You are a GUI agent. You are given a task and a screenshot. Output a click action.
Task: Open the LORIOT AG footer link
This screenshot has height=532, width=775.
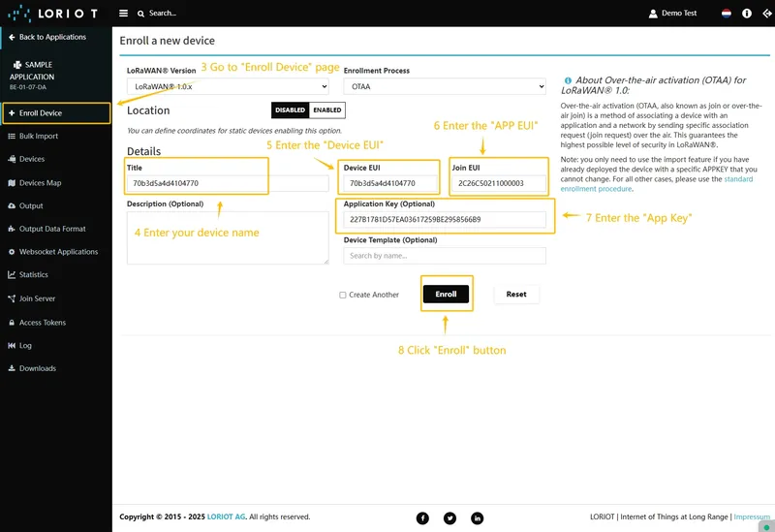tap(226, 516)
